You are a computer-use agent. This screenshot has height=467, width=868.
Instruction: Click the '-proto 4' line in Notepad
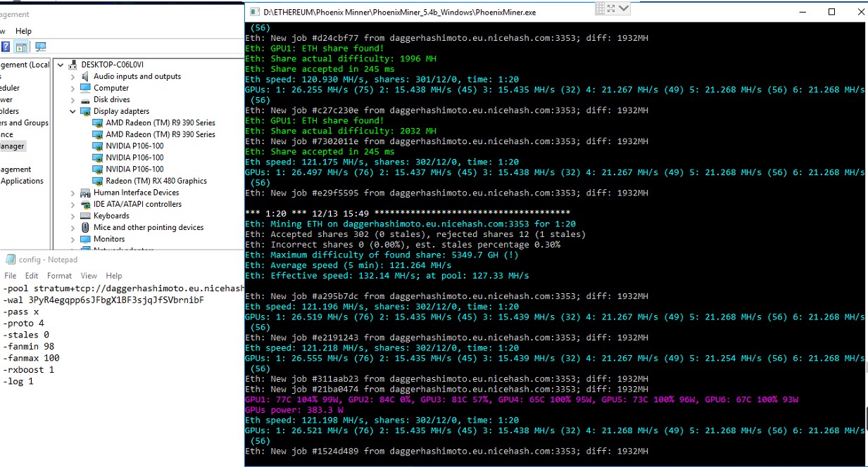click(23, 324)
